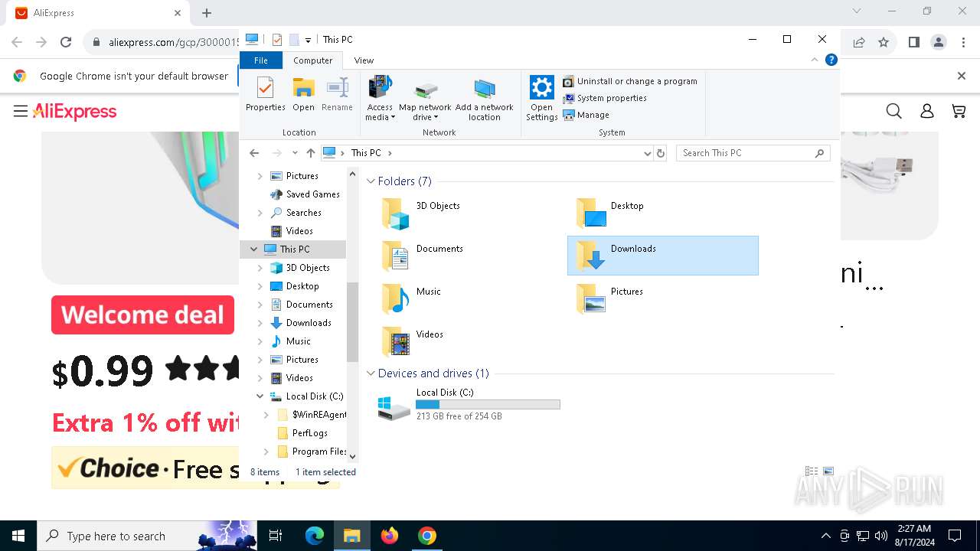Collapse the ribbon with the chevron

(815, 60)
